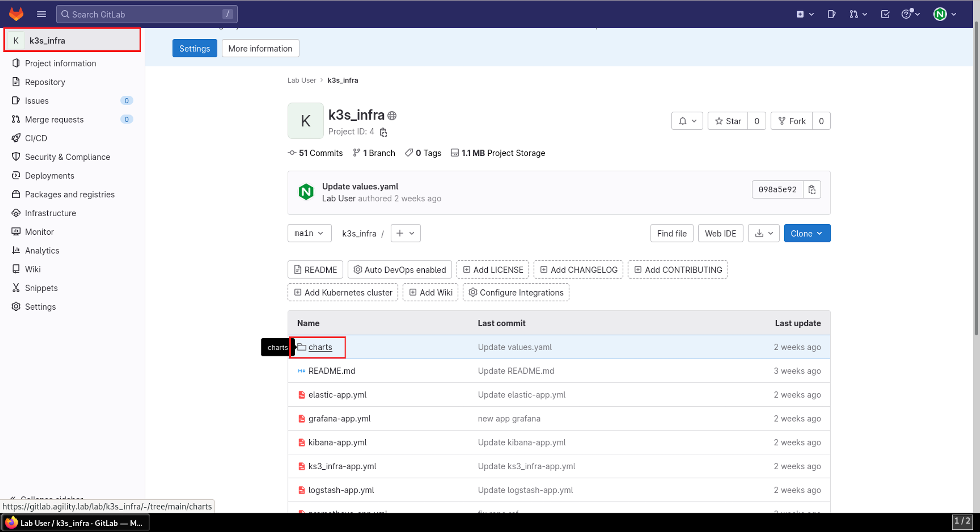Open the 1 Branch link
980x532 pixels.
[374, 153]
